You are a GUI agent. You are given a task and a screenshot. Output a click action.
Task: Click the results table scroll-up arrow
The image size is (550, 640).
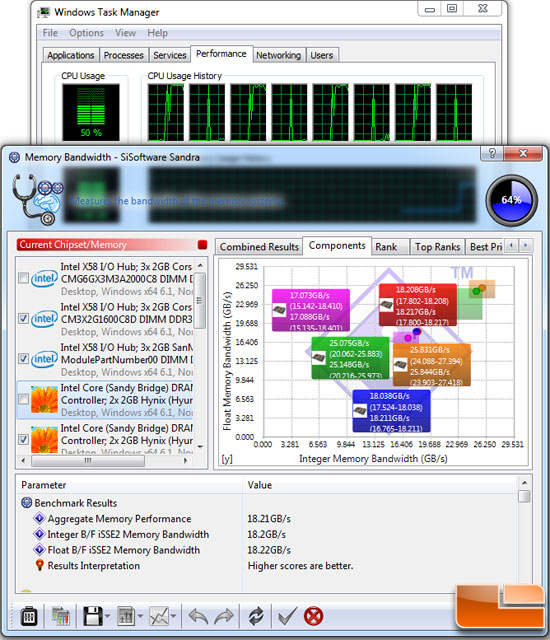click(x=524, y=483)
